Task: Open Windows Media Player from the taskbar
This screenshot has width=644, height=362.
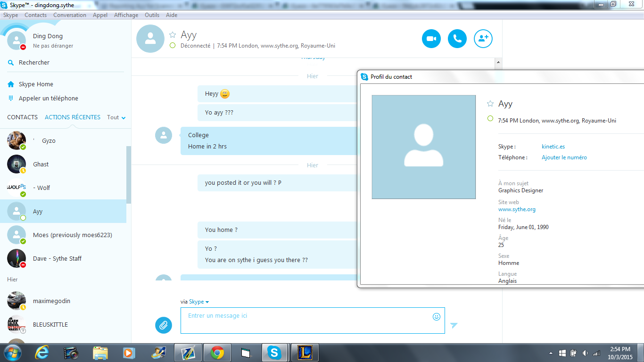Action: (128, 353)
